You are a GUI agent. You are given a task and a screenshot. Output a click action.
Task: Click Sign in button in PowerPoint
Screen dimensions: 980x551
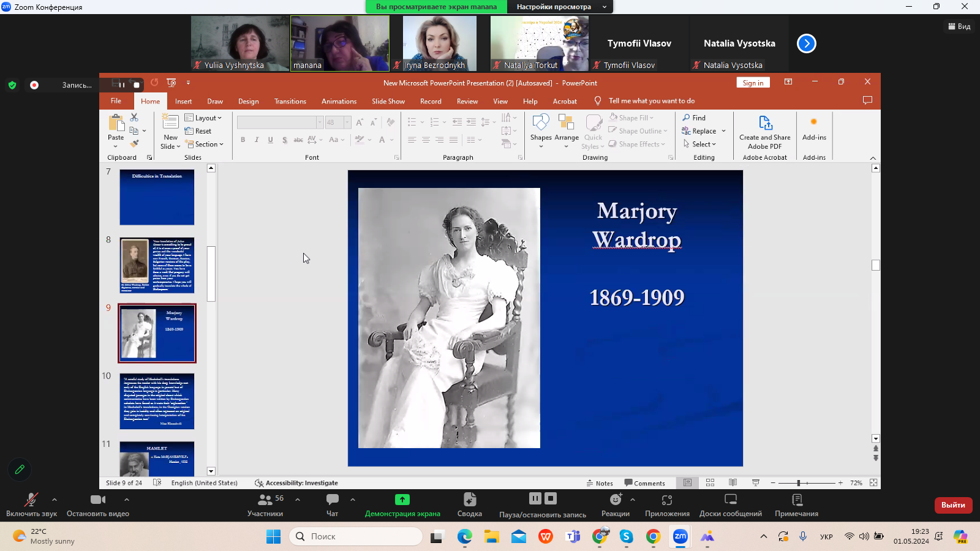753,83
